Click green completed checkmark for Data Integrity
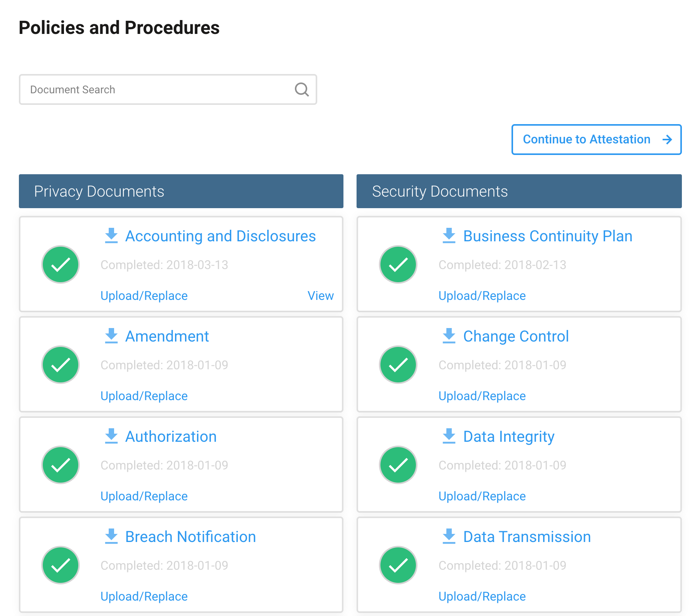700x616 pixels. tap(398, 465)
